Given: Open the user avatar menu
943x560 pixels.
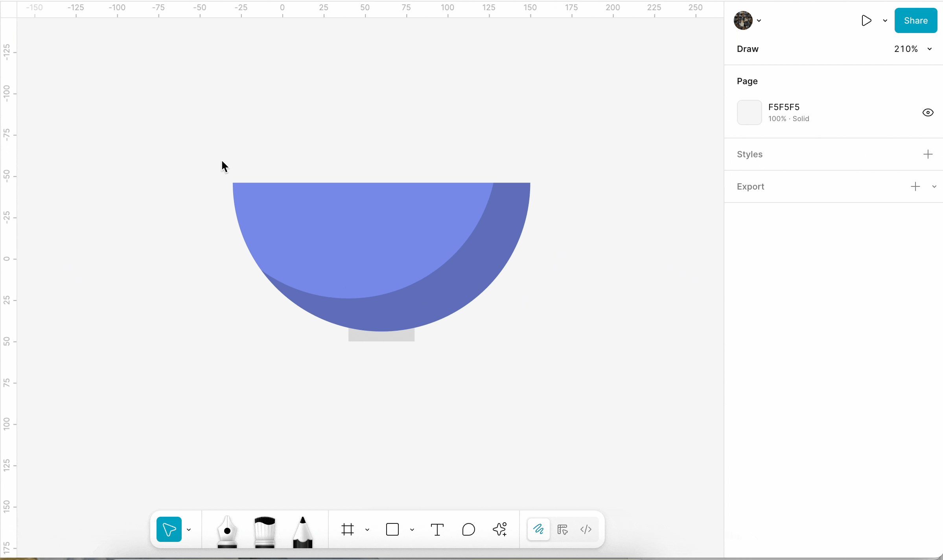Looking at the screenshot, I should pyautogui.click(x=743, y=20).
